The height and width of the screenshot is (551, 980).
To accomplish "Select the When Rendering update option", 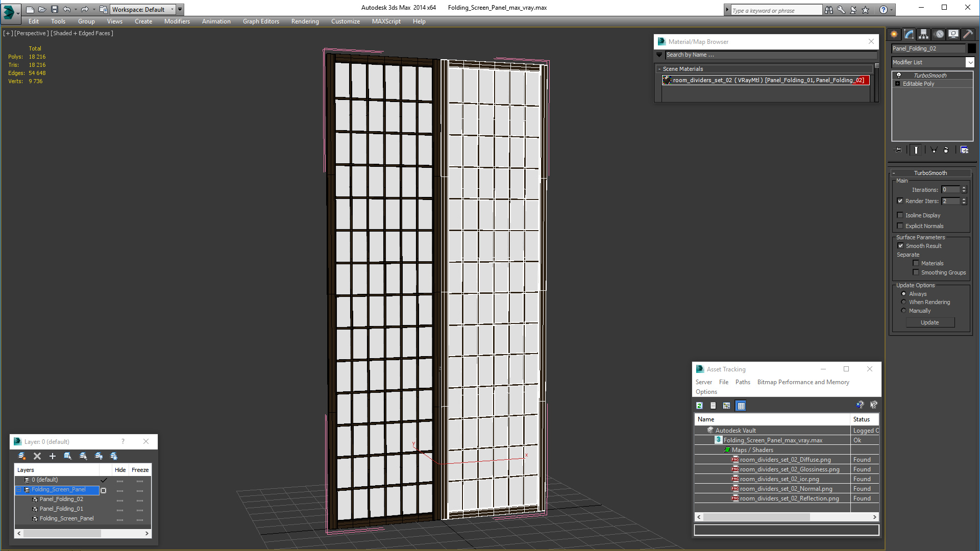I will 903,302.
